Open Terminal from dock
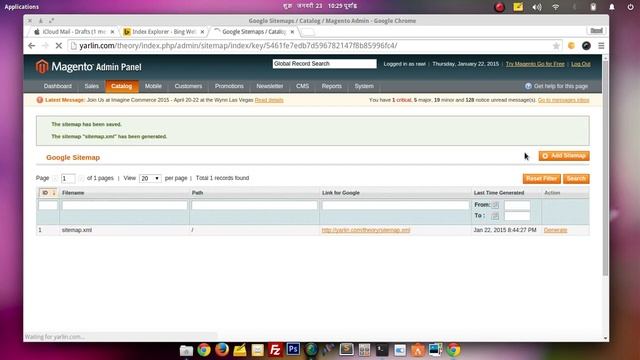The image size is (640, 360). coord(382,350)
